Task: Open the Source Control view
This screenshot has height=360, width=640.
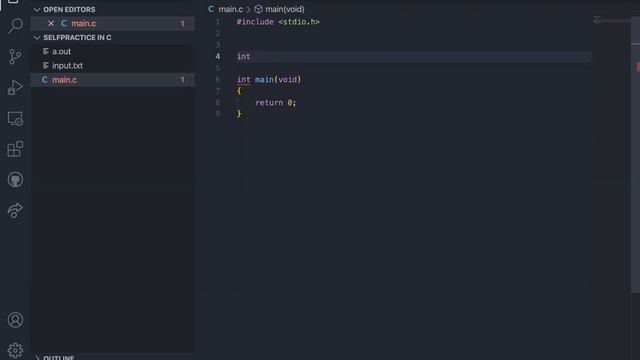Action: pyautogui.click(x=15, y=57)
